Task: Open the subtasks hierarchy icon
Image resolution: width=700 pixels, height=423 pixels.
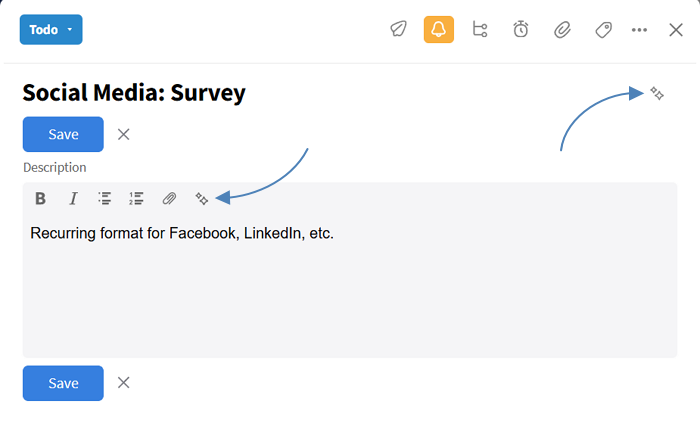Action: [480, 30]
